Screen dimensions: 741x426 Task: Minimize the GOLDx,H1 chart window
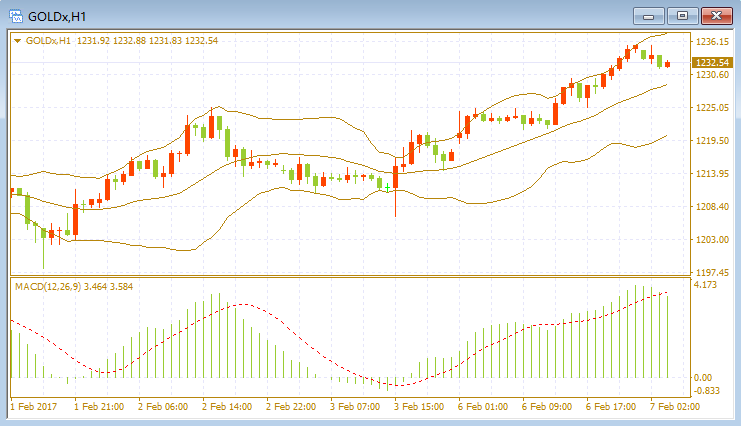click(x=648, y=16)
